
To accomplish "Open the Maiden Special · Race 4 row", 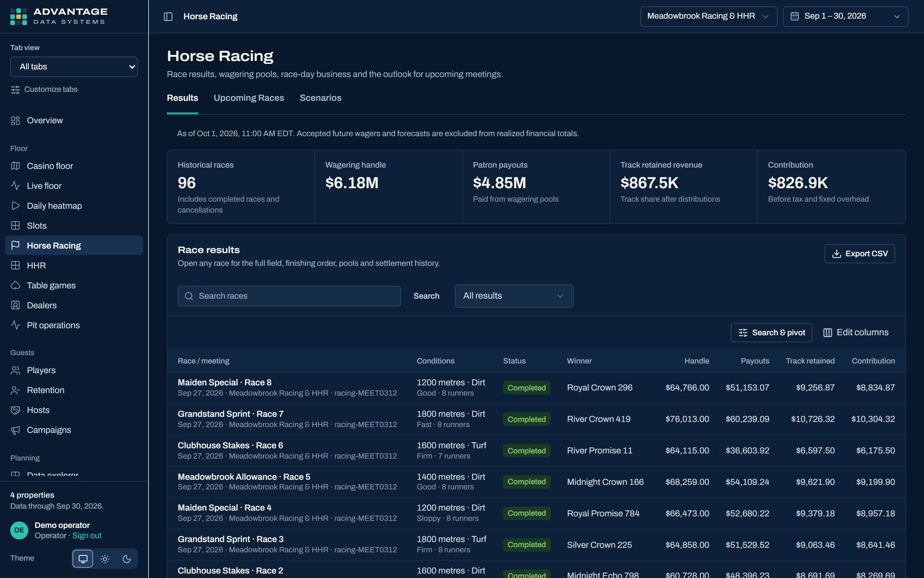I will coord(536,513).
